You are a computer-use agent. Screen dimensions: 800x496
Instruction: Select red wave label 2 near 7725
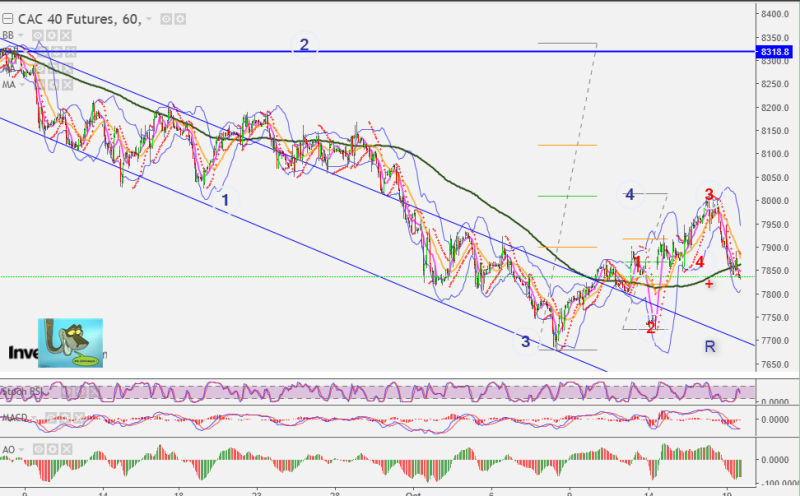pos(650,329)
